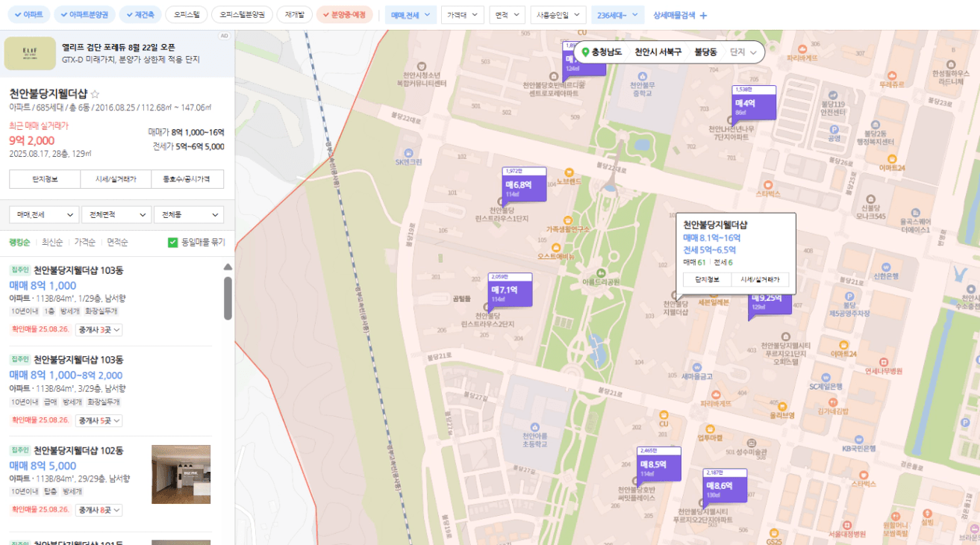Click the 노브랜드 store map icon
Viewport: 980px width, 545px height.
point(569,172)
